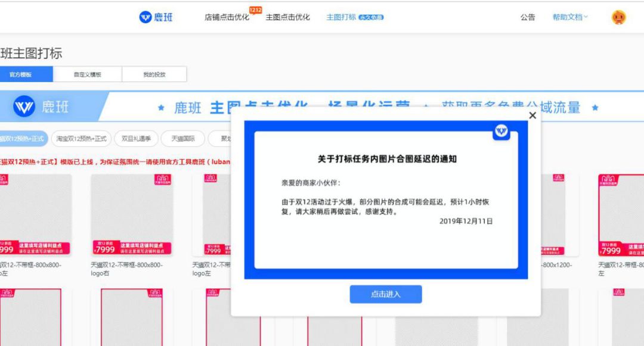644x346 pixels.
Task: Open template 天猫双12-不带框-800x800-logo右 thumbnail
Action: tap(132, 215)
